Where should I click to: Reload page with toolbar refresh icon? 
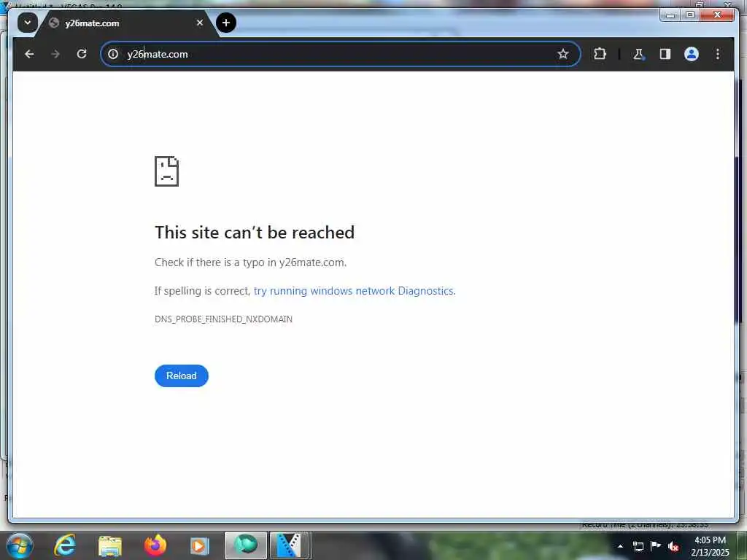point(82,54)
